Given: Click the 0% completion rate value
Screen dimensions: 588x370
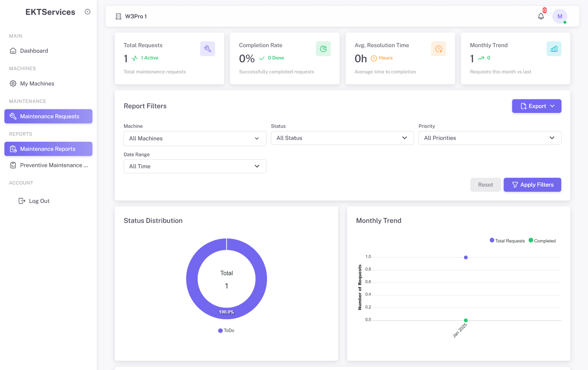Looking at the screenshot, I should [247, 58].
